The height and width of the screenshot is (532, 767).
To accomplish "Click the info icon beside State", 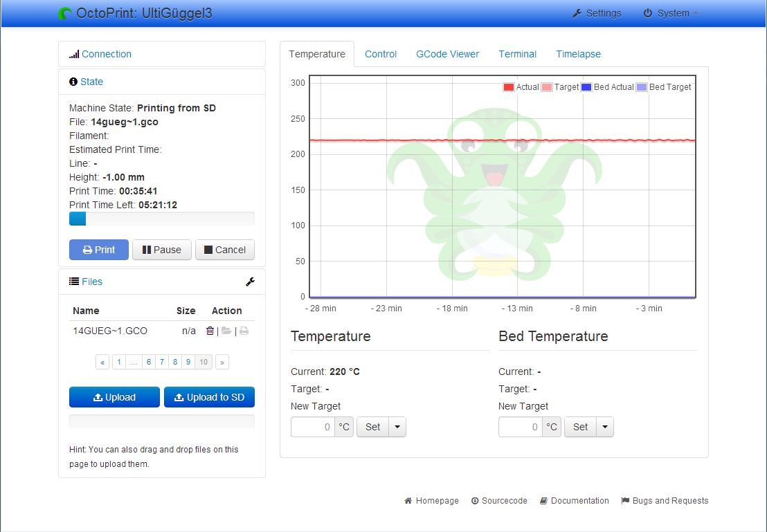I will tap(73, 82).
